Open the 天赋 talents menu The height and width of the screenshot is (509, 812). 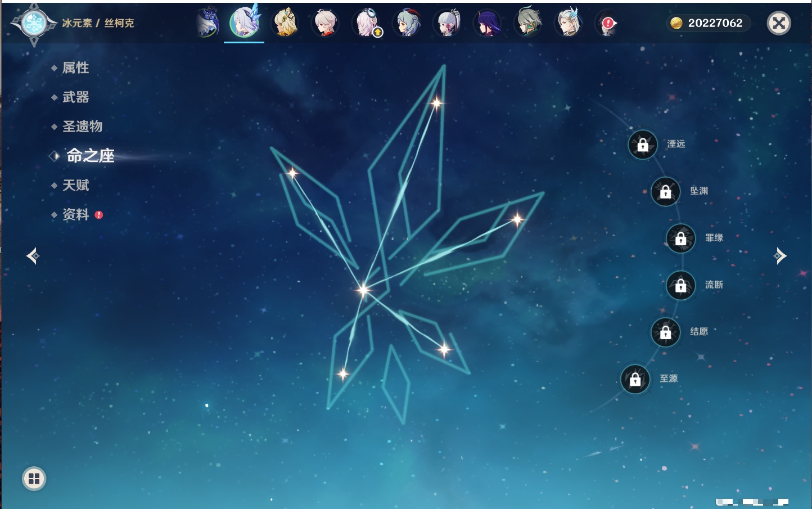[x=75, y=185]
